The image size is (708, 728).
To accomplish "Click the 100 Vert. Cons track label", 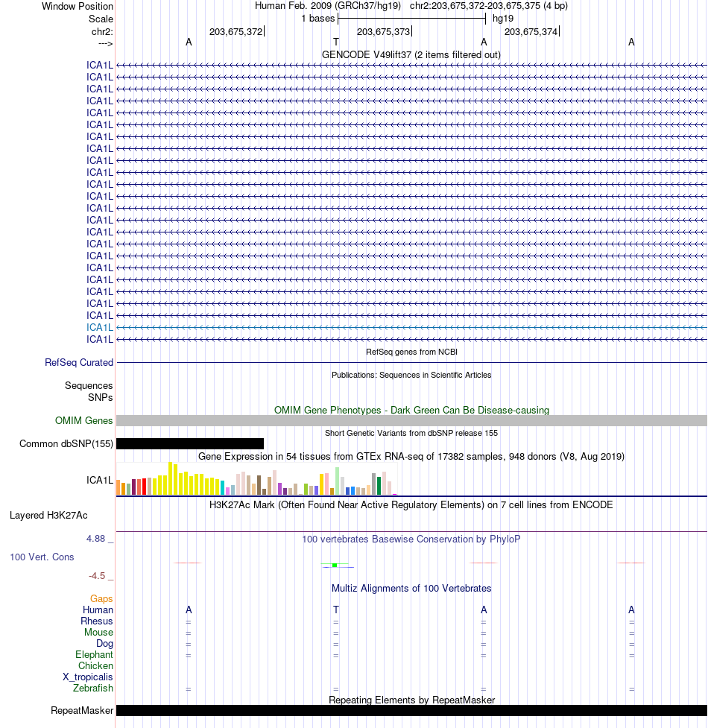I will click(x=42, y=557).
